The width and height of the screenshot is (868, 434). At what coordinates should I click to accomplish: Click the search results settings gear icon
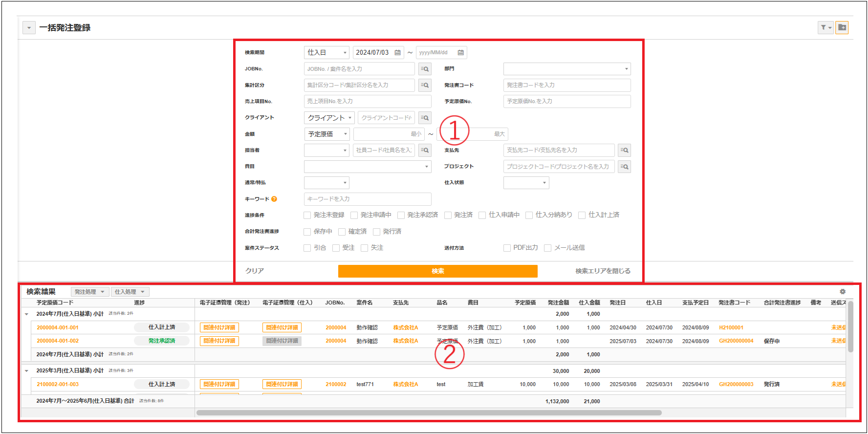pos(843,291)
